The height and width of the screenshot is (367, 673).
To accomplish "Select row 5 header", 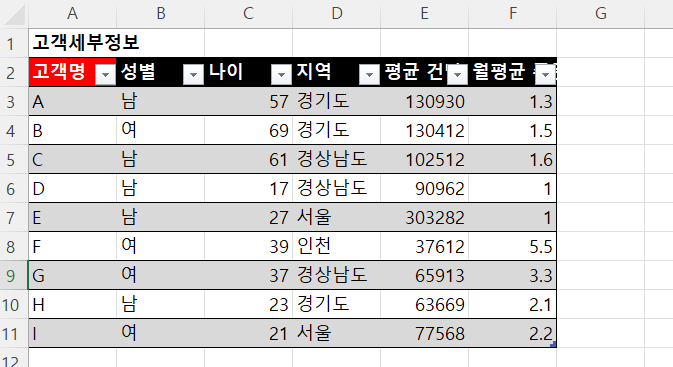I will [14, 159].
